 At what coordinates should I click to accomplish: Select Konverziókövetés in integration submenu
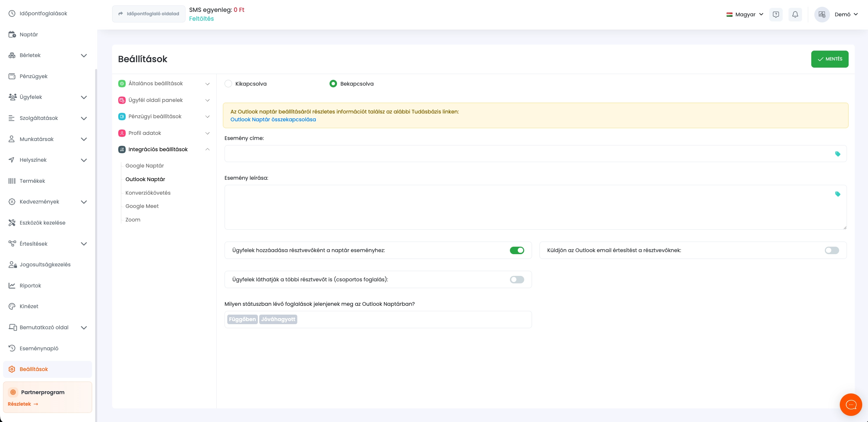point(148,193)
